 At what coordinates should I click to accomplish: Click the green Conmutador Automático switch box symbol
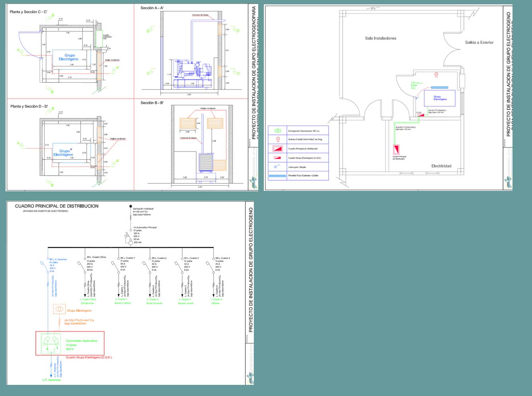tap(51, 344)
